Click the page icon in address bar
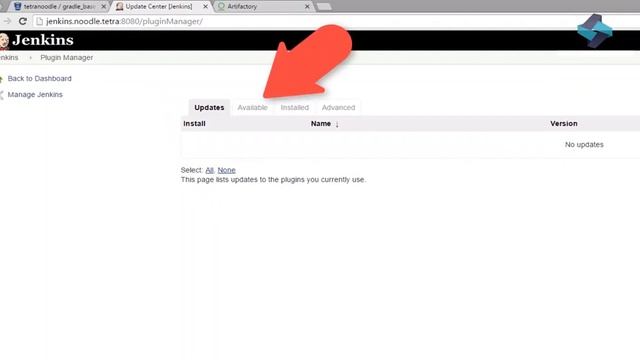 (40, 21)
